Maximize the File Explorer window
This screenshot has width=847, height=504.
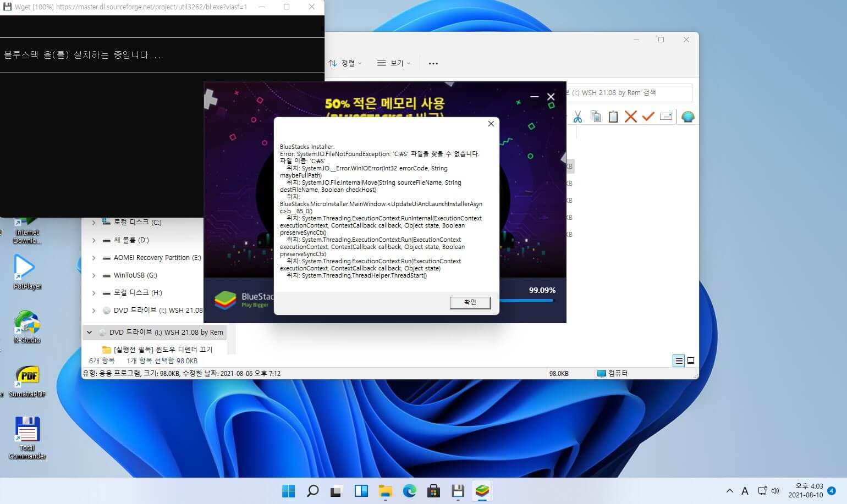point(661,40)
